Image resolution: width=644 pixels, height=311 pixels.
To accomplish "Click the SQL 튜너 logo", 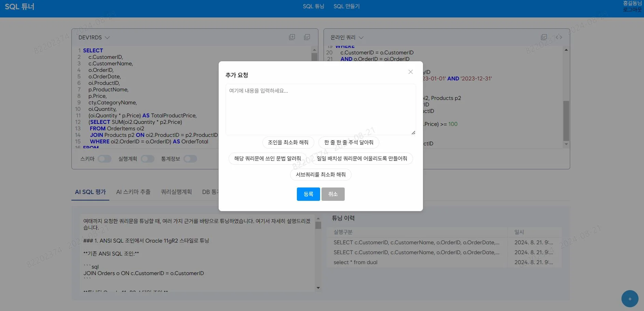I will pyautogui.click(x=19, y=7).
